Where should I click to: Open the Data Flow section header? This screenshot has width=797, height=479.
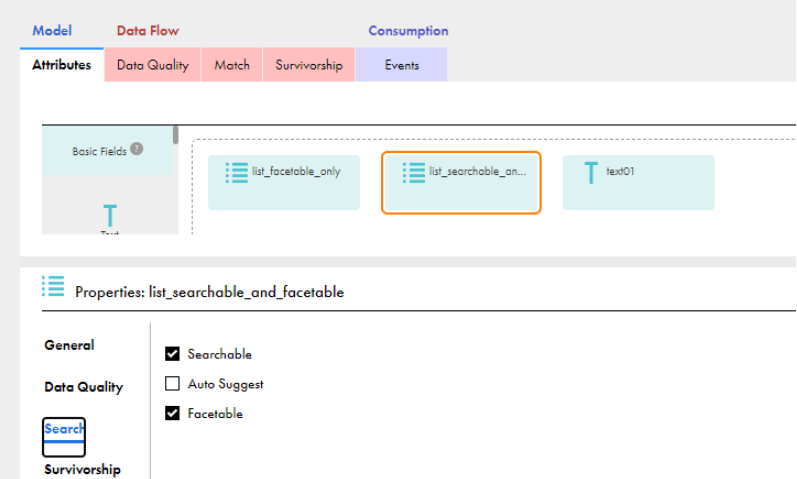coord(147,31)
